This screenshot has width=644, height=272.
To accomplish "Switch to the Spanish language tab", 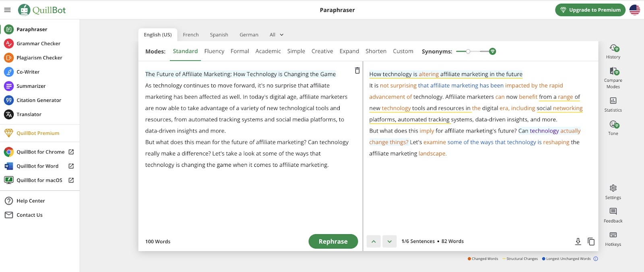I will (x=219, y=35).
